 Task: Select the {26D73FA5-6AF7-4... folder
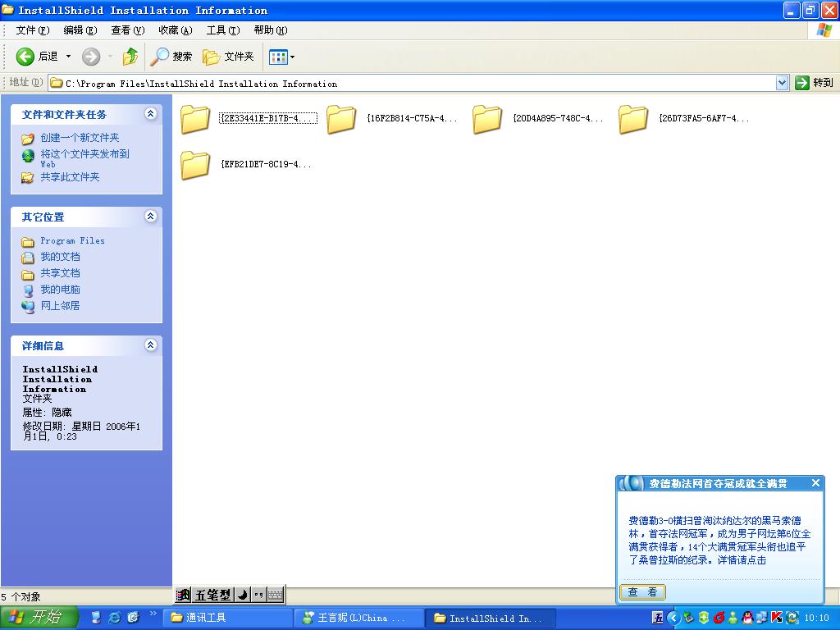(683, 118)
